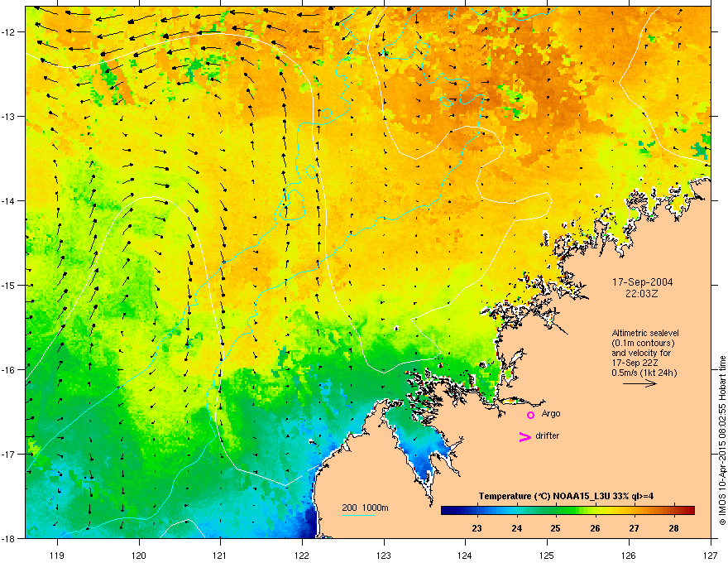This screenshot has height=563, width=728.
Task: Click the temperature color bar
Action: point(568,510)
